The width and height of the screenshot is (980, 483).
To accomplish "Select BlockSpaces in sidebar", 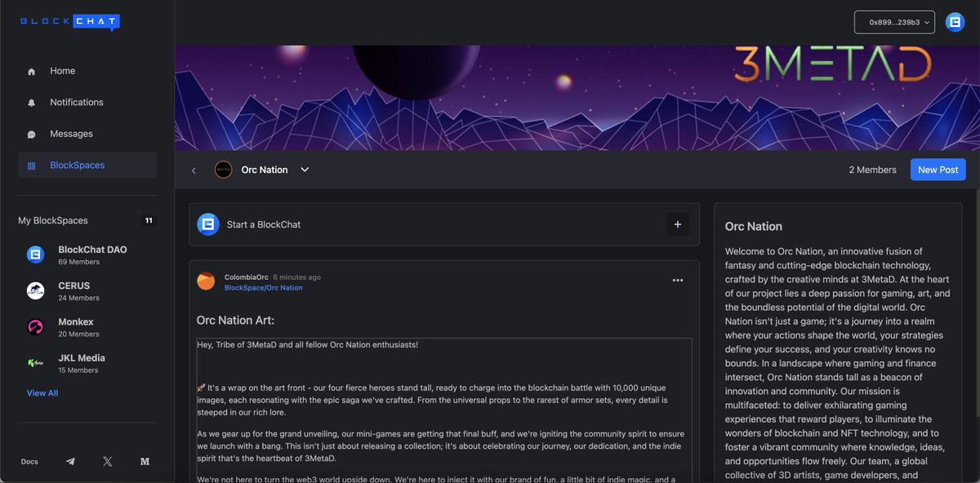I will tap(87, 165).
